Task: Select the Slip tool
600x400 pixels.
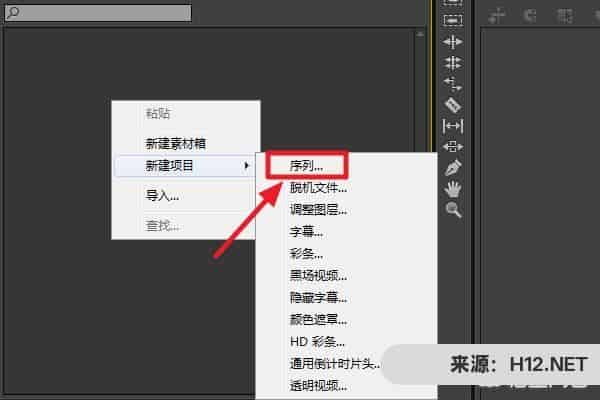Action: [453, 126]
